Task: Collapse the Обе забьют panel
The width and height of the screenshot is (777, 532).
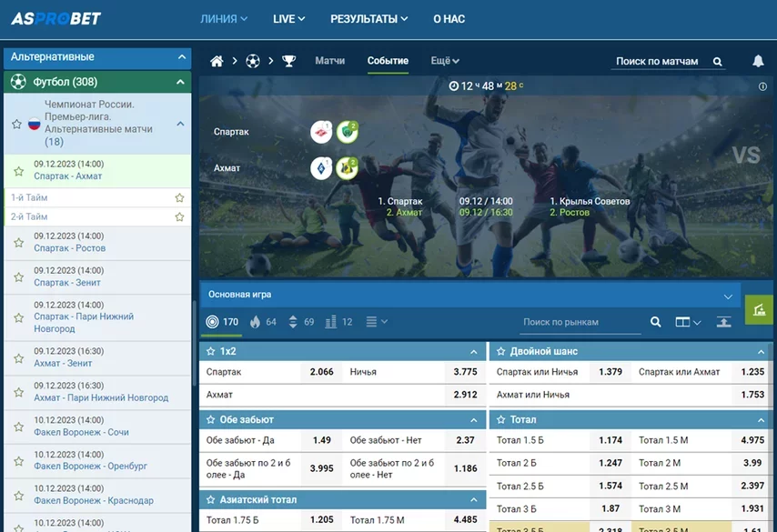Action: click(x=474, y=420)
